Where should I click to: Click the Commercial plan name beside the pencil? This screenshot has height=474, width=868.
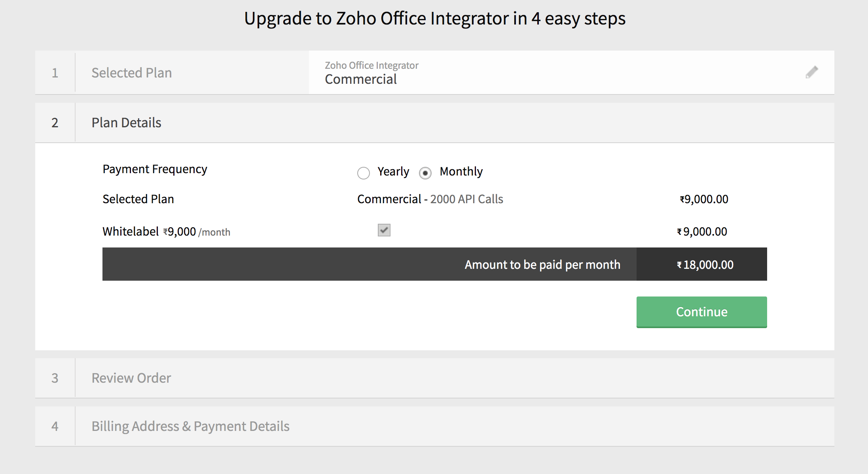click(360, 79)
